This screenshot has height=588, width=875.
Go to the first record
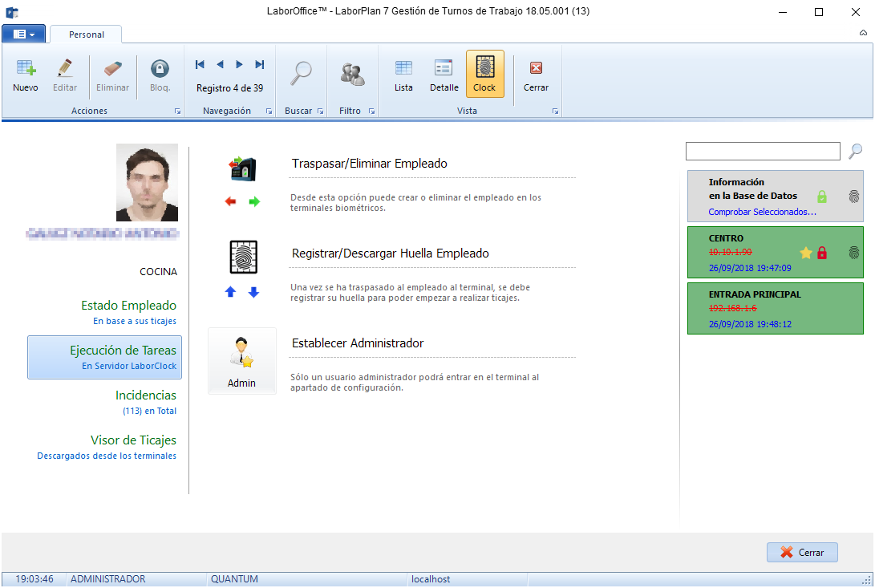pyautogui.click(x=200, y=64)
